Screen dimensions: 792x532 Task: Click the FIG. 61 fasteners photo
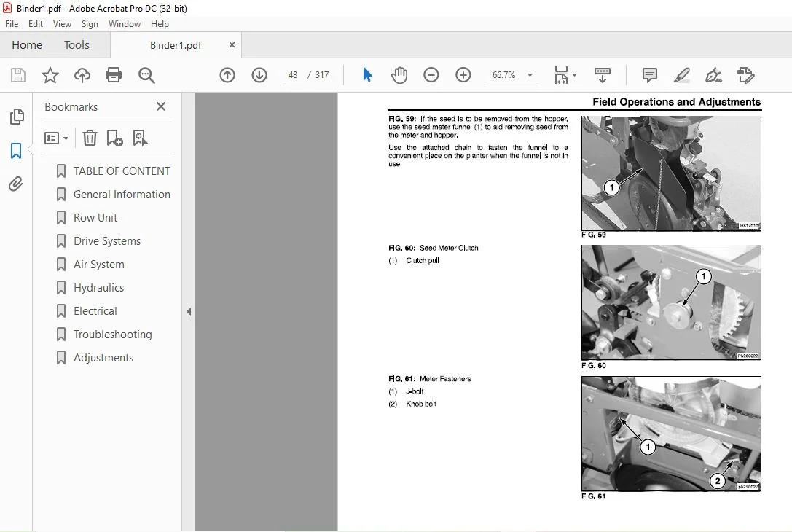(x=671, y=434)
